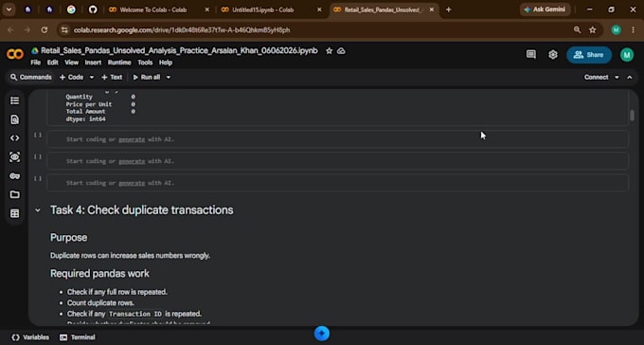Click Run all button
The image size is (644, 345).
(x=147, y=78)
